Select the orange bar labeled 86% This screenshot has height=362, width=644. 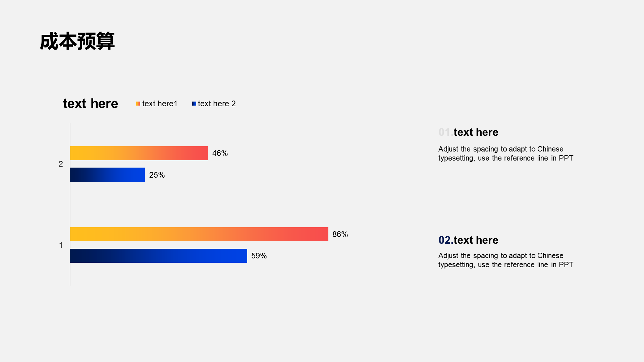(x=199, y=234)
